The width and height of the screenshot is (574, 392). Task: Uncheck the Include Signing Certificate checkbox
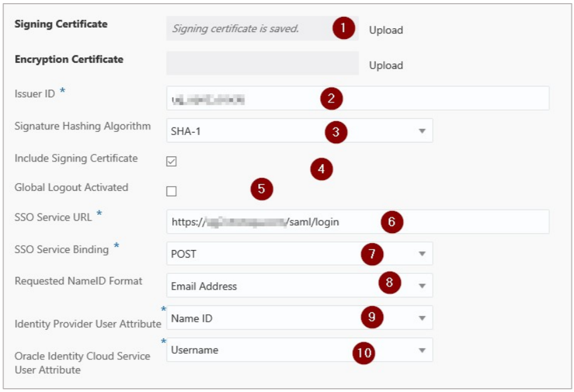[x=171, y=161]
